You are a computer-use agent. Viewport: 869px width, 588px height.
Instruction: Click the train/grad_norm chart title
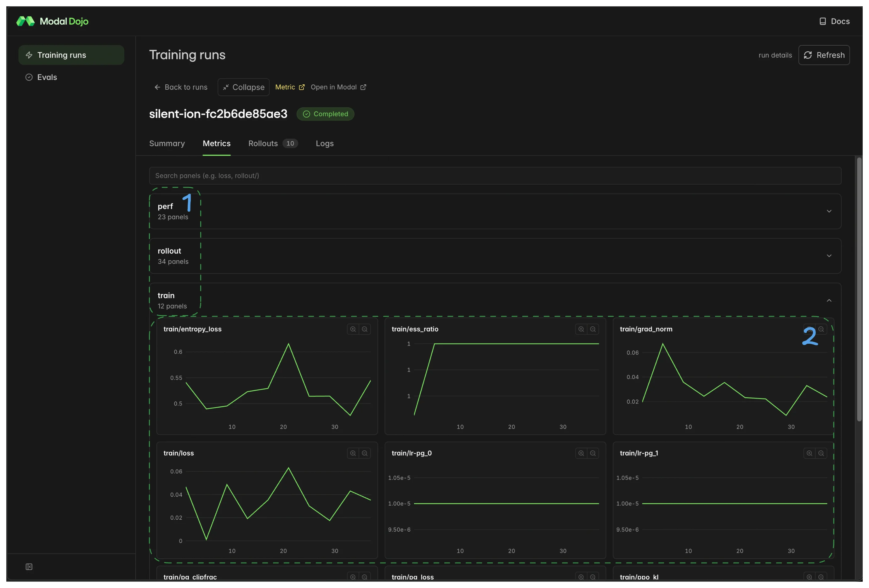pos(646,329)
